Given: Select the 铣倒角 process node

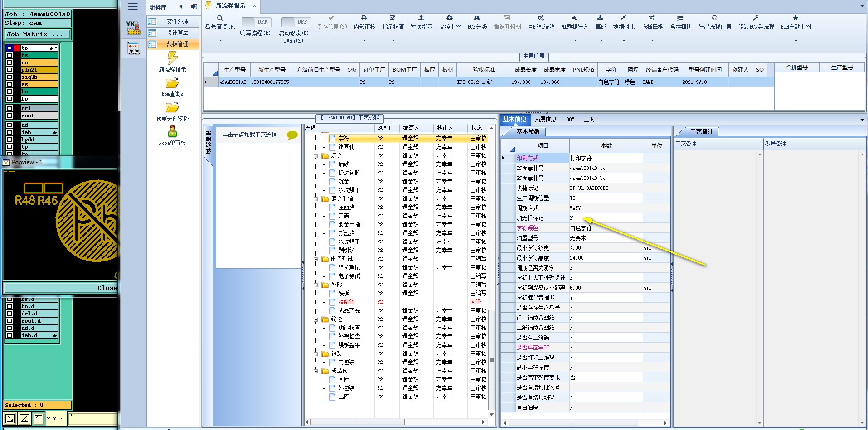Looking at the screenshot, I should [x=346, y=302].
